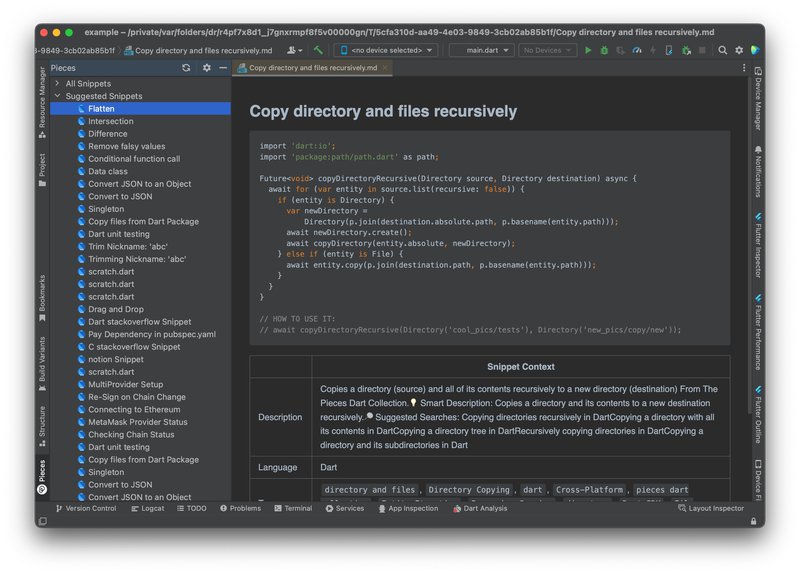Close the Copy directory and files recursively.md tab

click(x=385, y=68)
